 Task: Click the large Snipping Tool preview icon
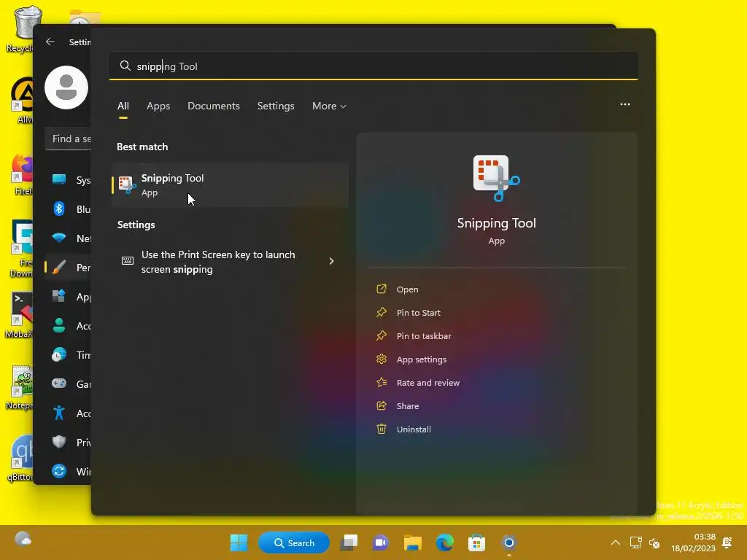click(x=496, y=178)
